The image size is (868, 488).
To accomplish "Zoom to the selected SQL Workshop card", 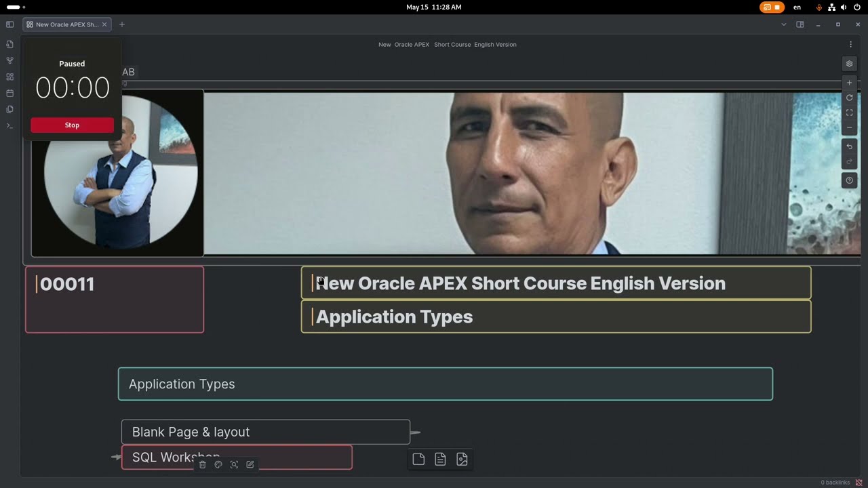I will (x=234, y=464).
